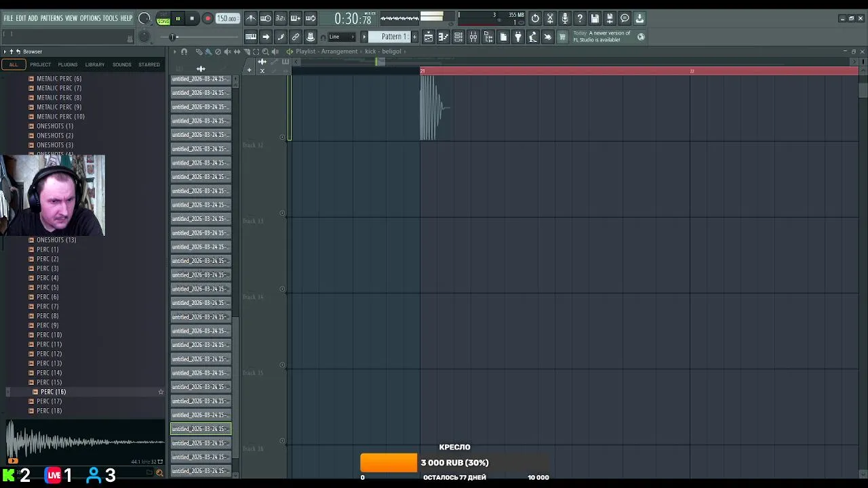Image resolution: width=868 pixels, height=488 pixels.
Task: Open the playlist magnet snap icon
Action: (x=184, y=52)
